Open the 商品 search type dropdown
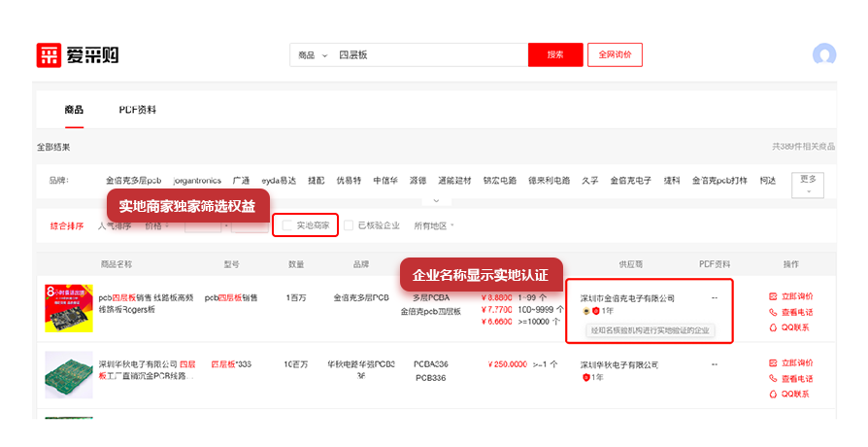The image size is (868, 447). pos(313,55)
